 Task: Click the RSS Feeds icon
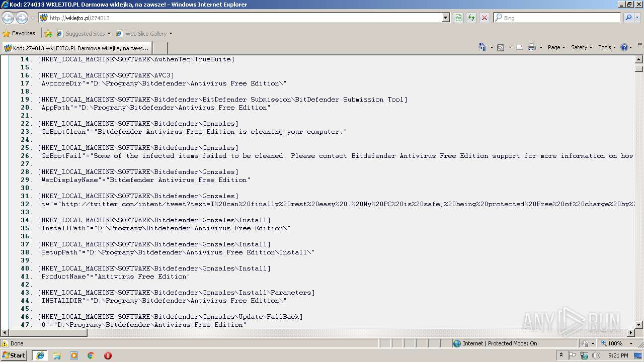(x=501, y=47)
